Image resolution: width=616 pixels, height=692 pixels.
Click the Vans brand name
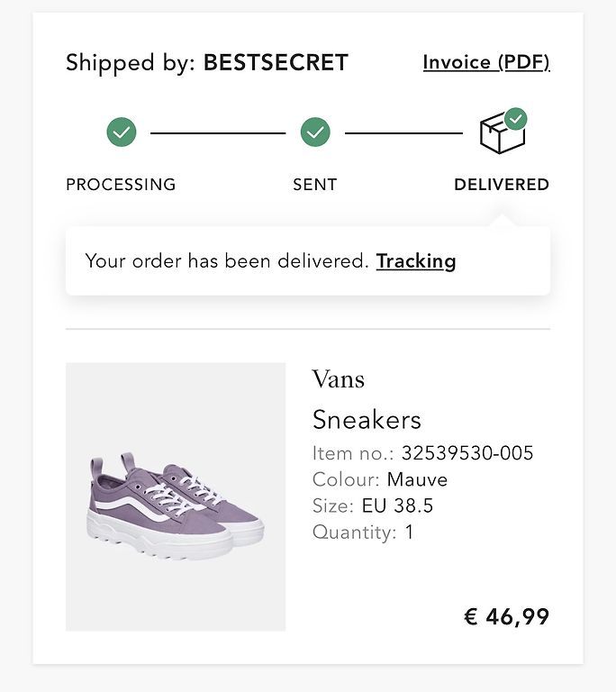(x=339, y=379)
